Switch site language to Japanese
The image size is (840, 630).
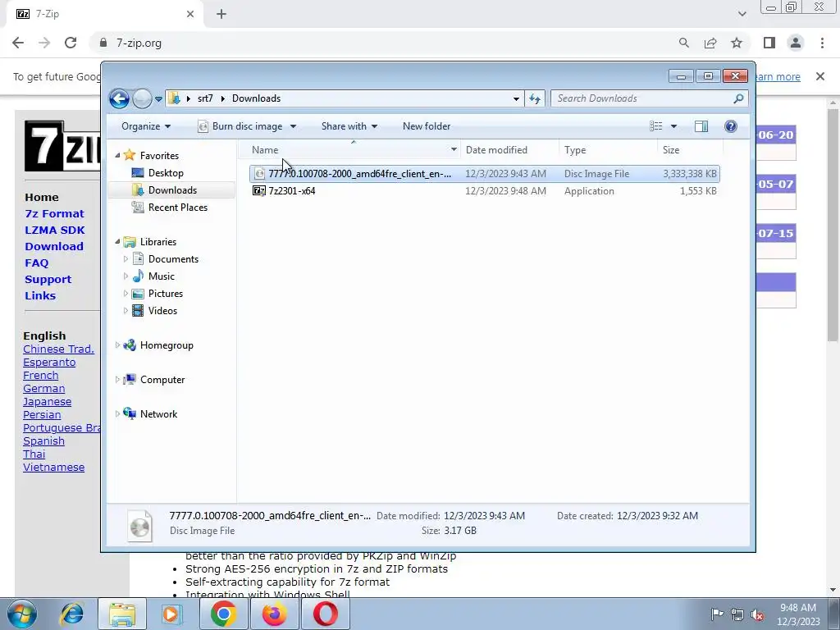(47, 402)
